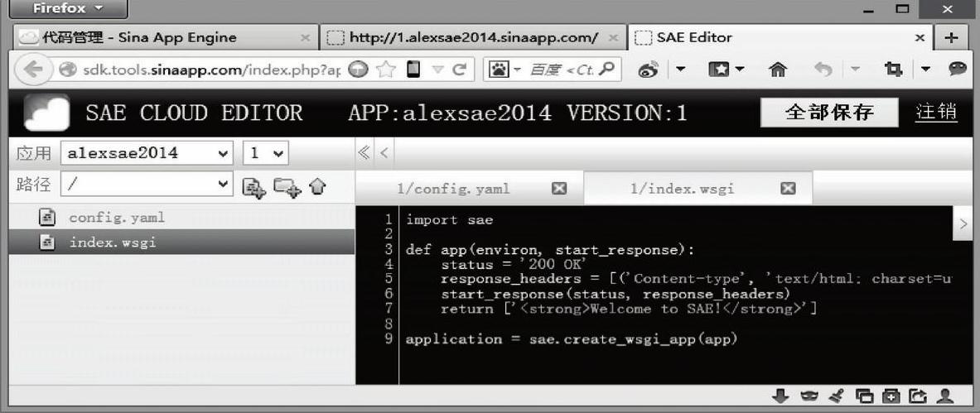The width and height of the screenshot is (980, 413).
Task: Click the user silhouette icon in status bar
Action: [945, 396]
